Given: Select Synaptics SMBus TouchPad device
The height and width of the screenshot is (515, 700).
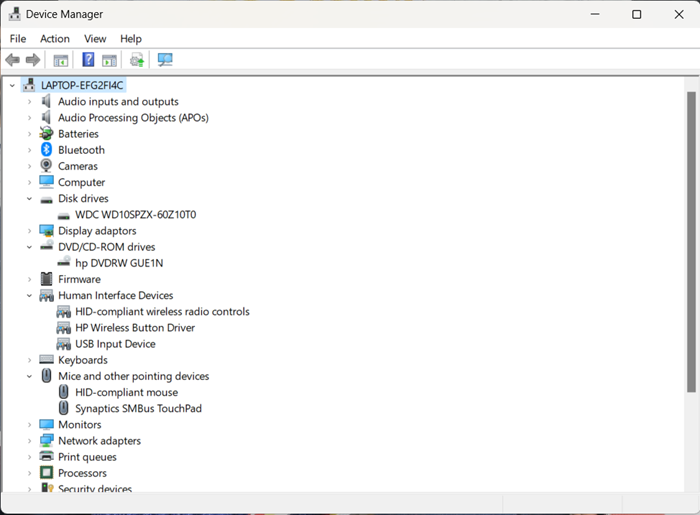Looking at the screenshot, I should click(x=138, y=409).
